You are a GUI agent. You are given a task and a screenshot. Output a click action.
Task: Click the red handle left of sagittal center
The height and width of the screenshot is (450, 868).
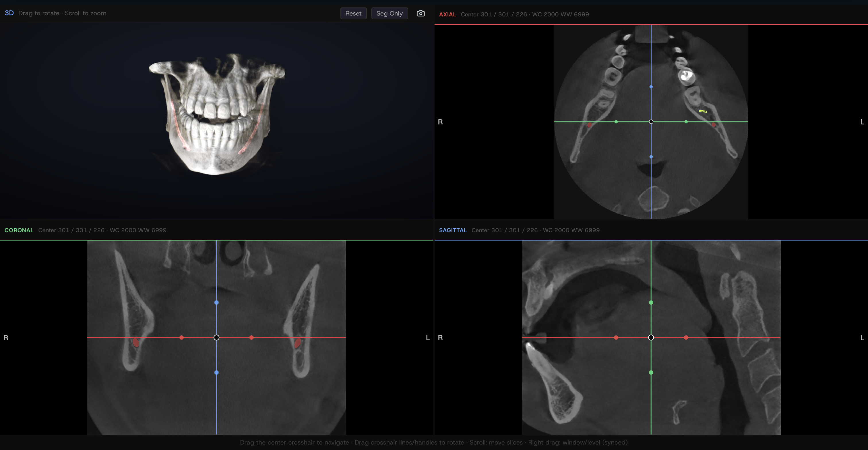(x=616, y=337)
